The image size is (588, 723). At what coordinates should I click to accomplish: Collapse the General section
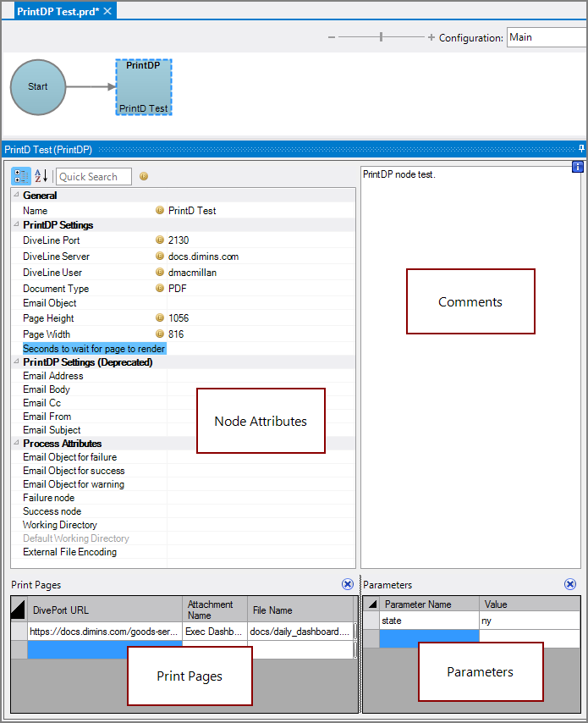[17, 195]
